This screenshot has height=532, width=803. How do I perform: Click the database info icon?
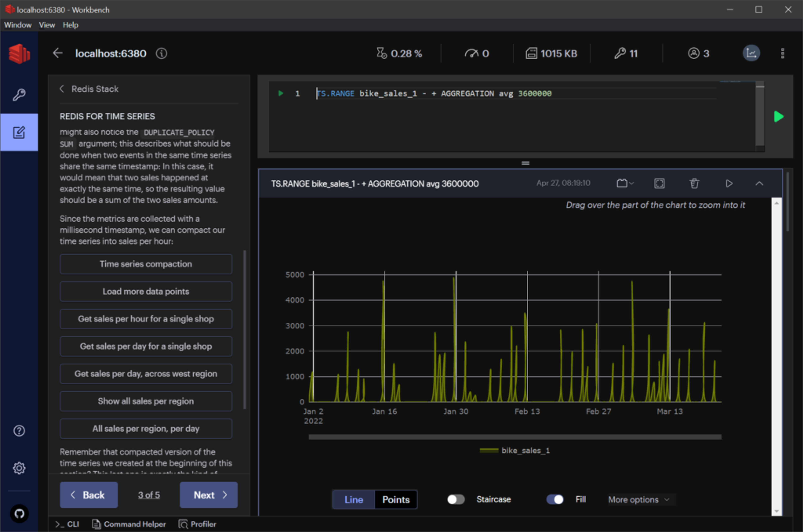[x=161, y=53]
